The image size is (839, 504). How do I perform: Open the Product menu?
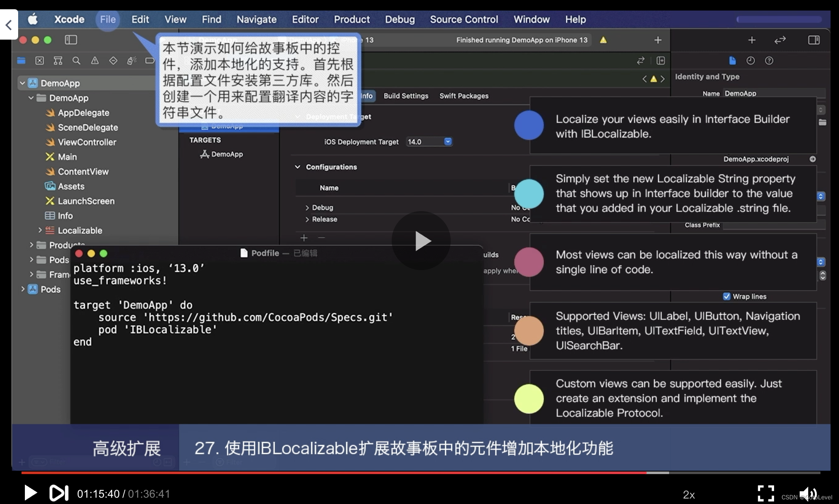coord(352,19)
